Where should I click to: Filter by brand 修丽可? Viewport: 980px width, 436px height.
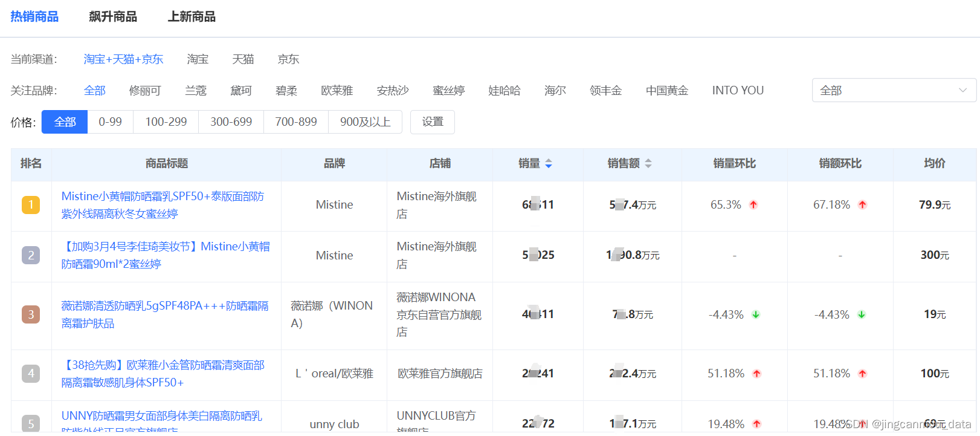click(x=145, y=91)
